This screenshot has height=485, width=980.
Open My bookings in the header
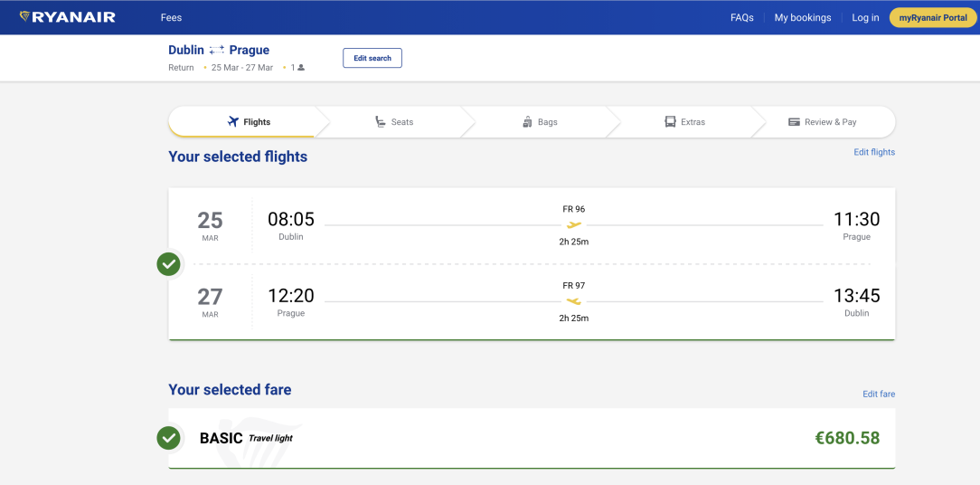802,17
